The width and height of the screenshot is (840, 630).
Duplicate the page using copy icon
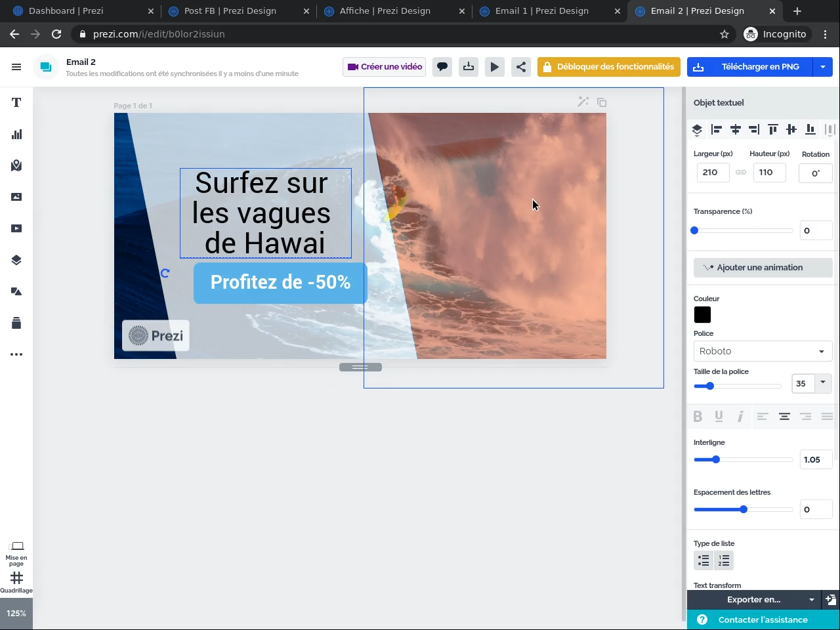pyautogui.click(x=602, y=102)
